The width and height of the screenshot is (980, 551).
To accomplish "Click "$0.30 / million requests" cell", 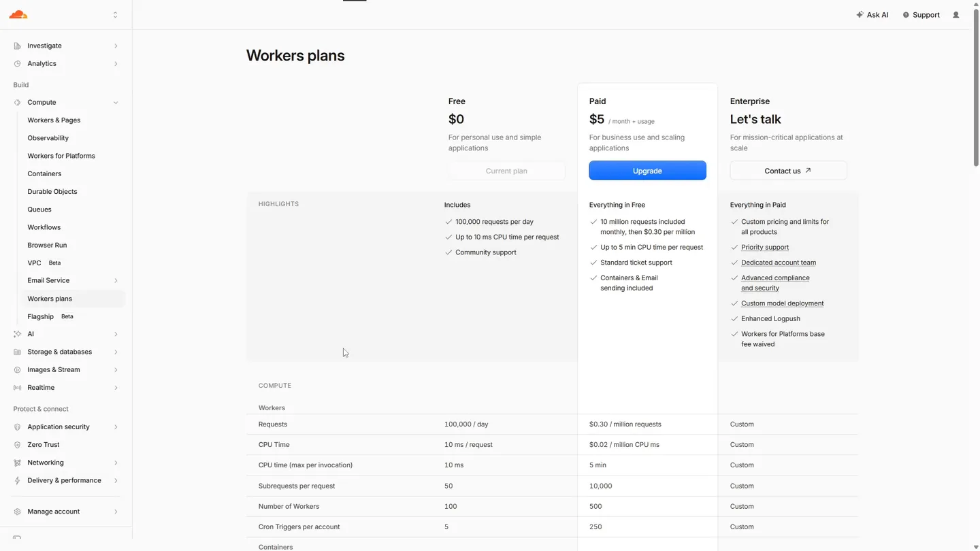I will pos(625,424).
